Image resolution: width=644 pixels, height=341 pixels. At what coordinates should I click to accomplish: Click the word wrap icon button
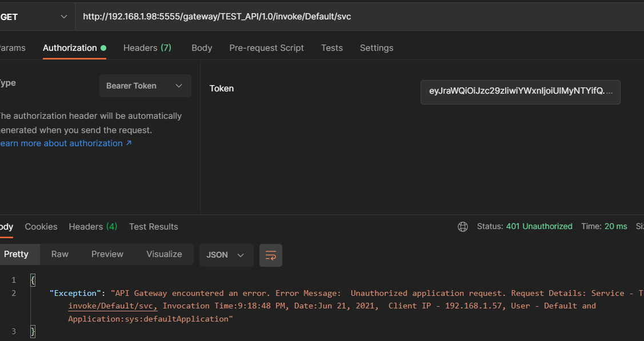pos(271,255)
